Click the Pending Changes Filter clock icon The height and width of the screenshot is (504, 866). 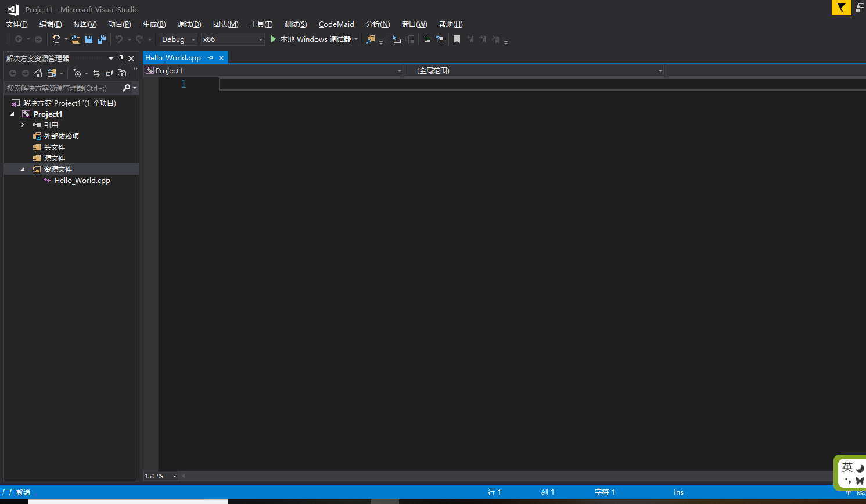pos(77,73)
